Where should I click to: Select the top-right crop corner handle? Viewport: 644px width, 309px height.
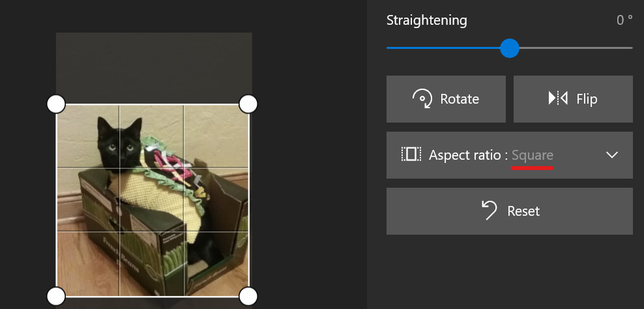pyautogui.click(x=248, y=104)
